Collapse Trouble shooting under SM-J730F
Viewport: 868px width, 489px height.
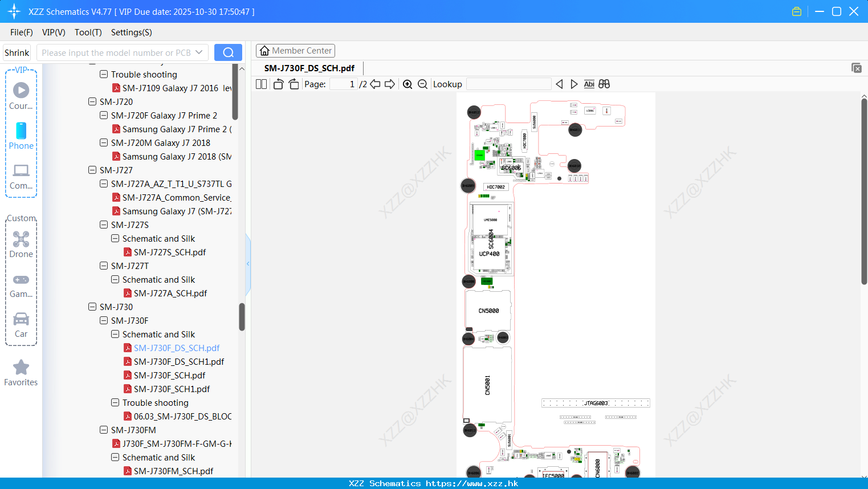[x=115, y=402]
